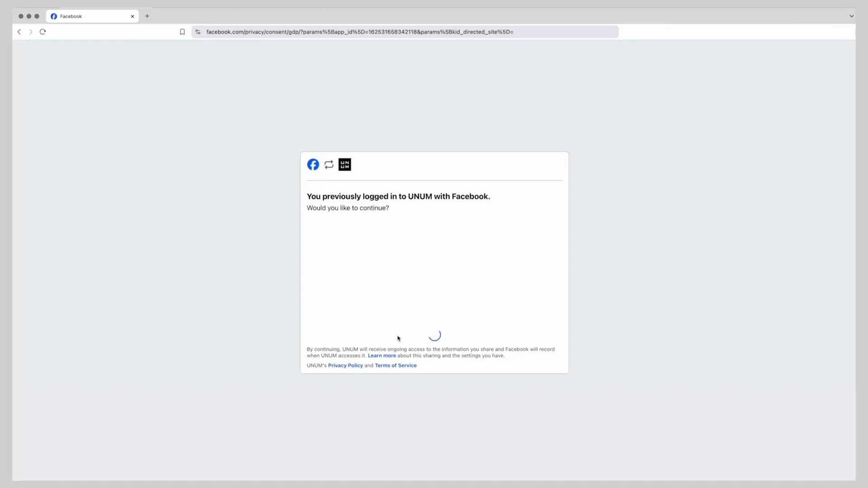Screen dimensions: 868x488
Task: Open the Learn more link
Action: [x=382, y=356]
